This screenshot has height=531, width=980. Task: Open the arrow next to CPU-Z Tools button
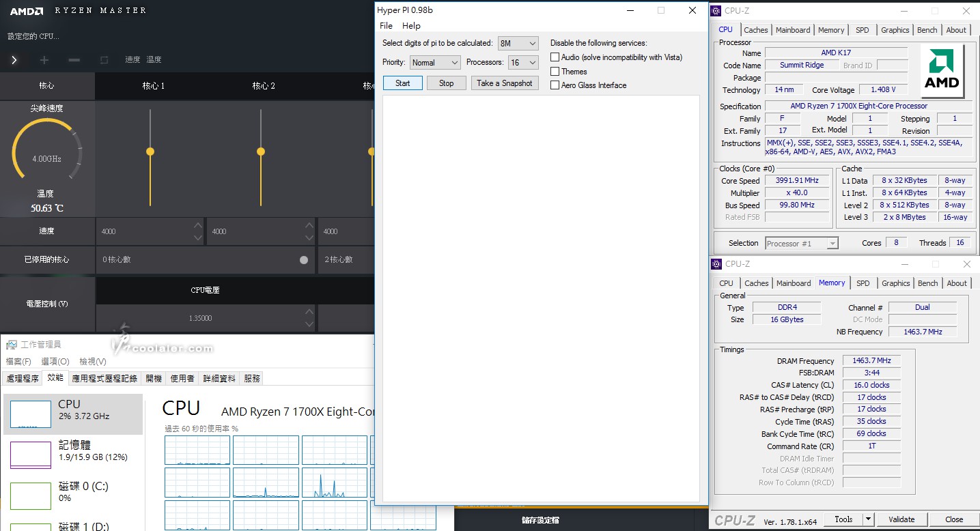(x=868, y=519)
